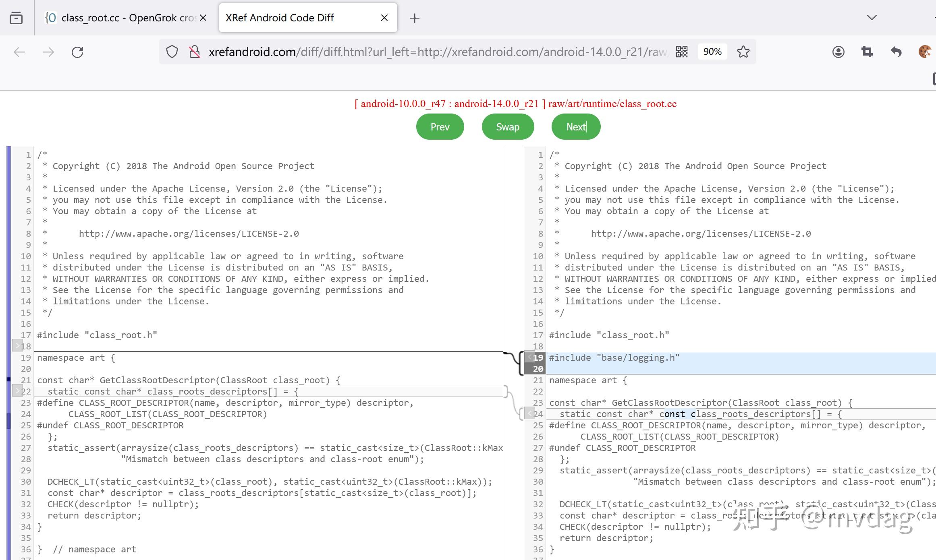Click the tracking protection shield icon
Viewport: 936px width, 560px height.
[x=172, y=52]
